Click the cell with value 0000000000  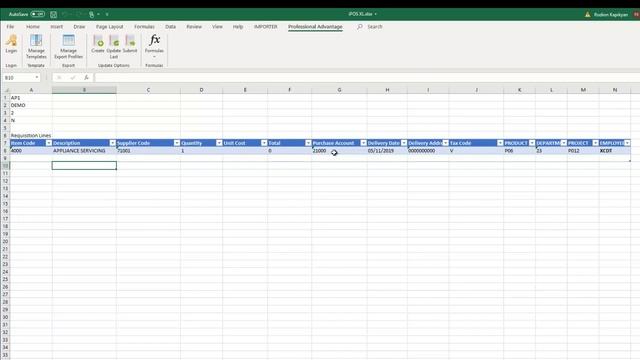(428, 151)
